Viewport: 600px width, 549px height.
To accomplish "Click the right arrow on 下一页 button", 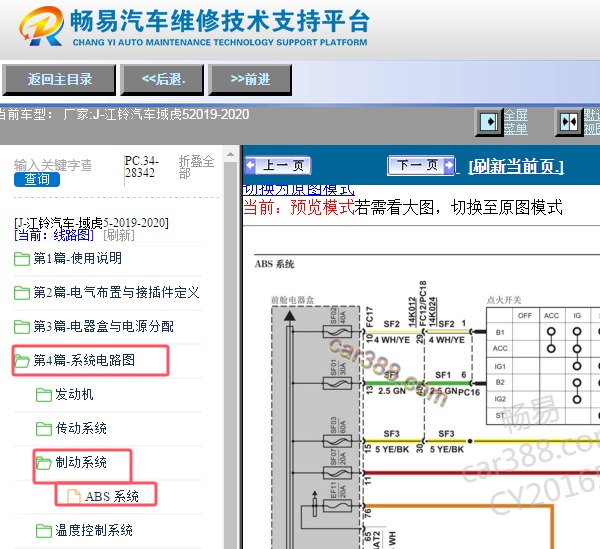I will click(x=448, y=165).
